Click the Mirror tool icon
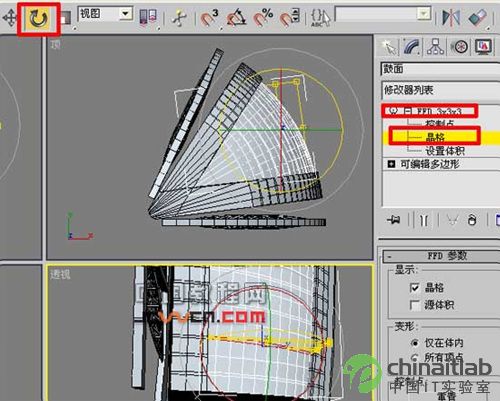500x401 pixels. click(451, 17)
